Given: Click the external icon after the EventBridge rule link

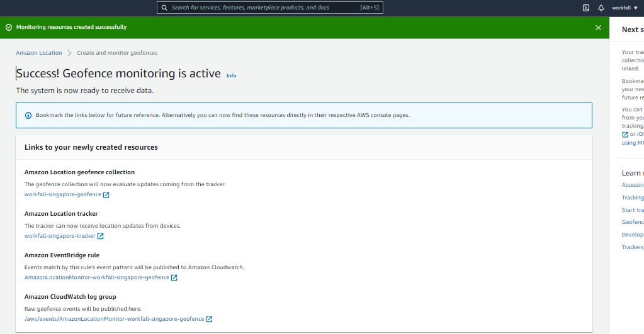Looking at the screenshot, I should tap(174, 278).
